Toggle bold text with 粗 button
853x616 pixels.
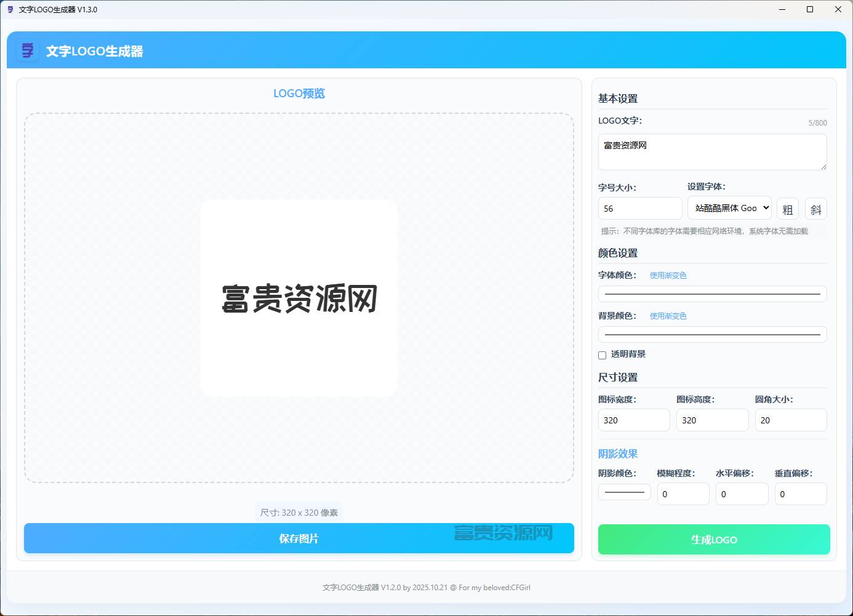pyautogui.click(x=788, y=209)
